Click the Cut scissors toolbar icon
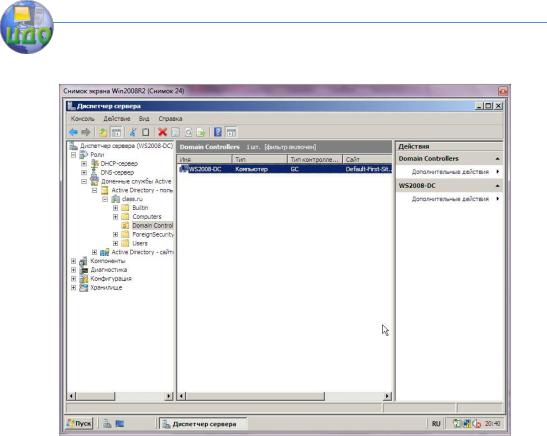The image size is (547, 436). tap(133, 132)
